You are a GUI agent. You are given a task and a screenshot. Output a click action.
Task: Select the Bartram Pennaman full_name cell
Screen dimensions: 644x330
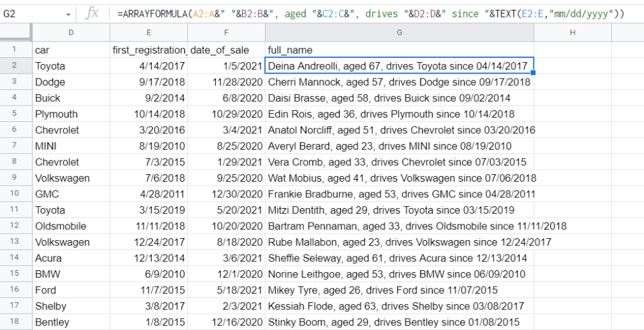coord(399,226)
